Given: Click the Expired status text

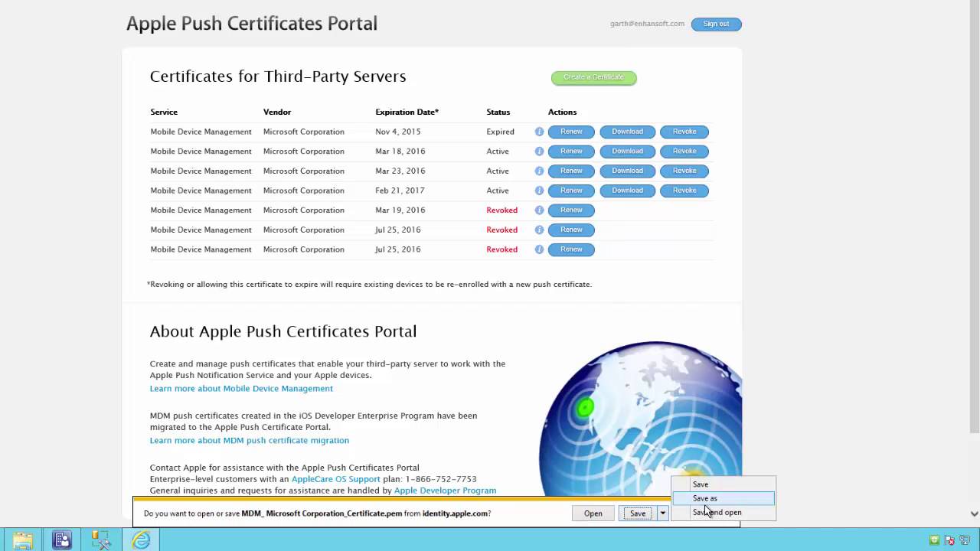Looking at the screenshot, I should tap(500, 132).
